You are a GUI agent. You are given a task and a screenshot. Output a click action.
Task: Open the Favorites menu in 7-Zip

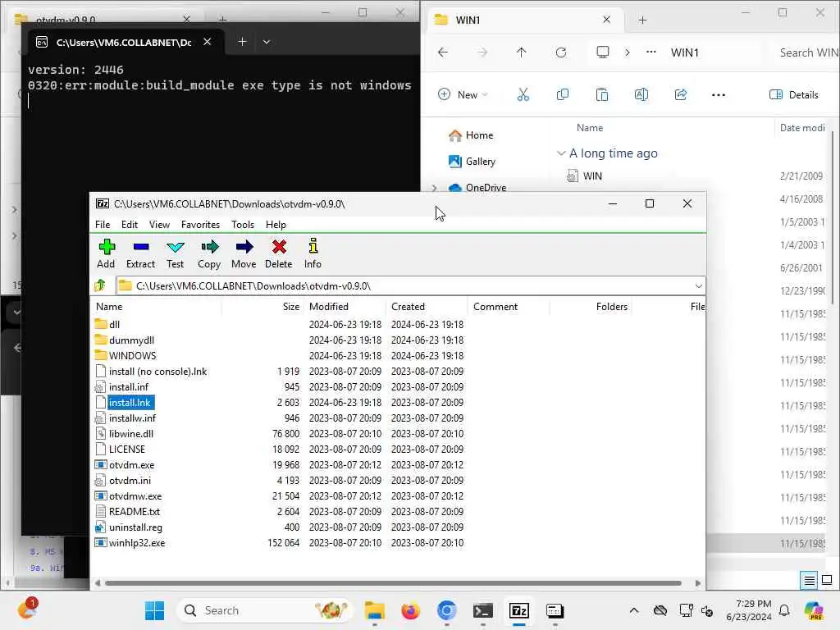200,225
